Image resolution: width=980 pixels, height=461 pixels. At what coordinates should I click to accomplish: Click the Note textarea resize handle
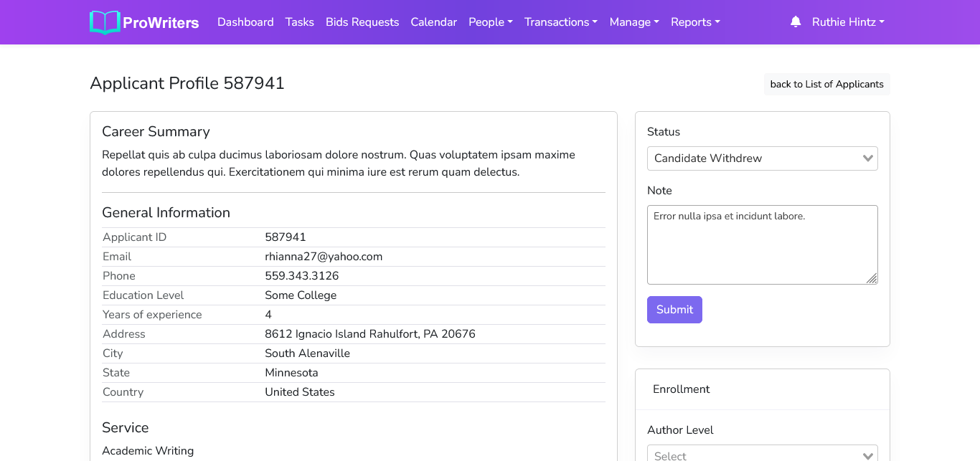872,279
